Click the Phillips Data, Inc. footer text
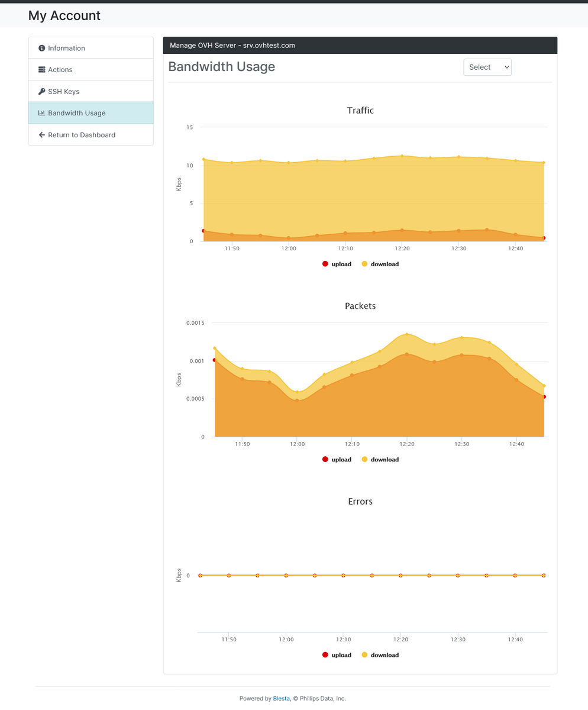Image resolution: width=588 pixels, height=710 pixels. (x=322, y=699)
